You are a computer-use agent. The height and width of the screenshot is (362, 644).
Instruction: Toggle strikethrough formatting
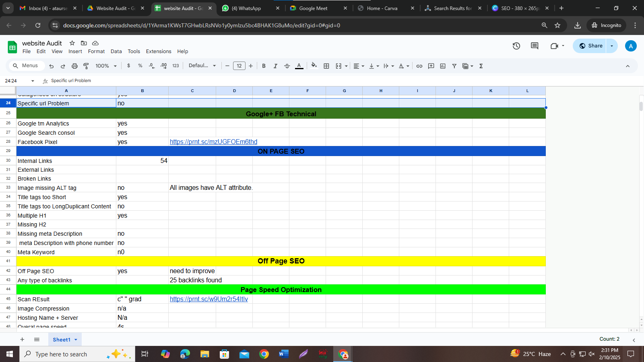[x=287, y=66]
